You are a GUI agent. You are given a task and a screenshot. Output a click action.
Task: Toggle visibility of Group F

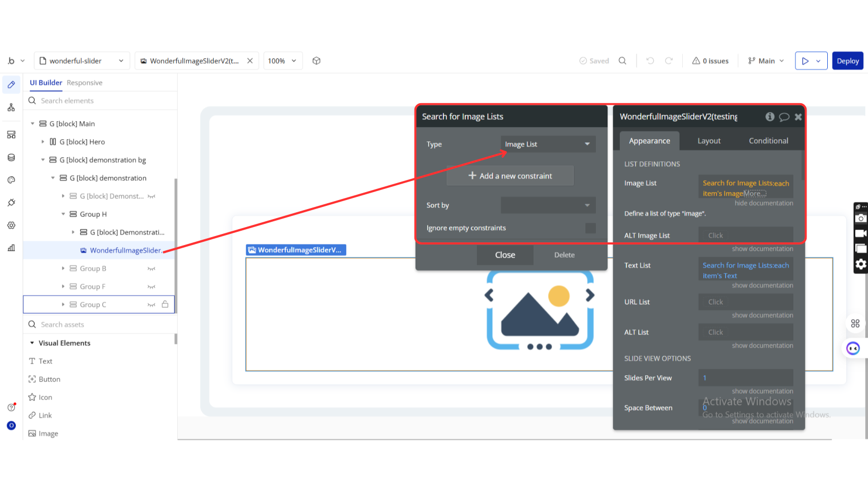tap(151, 287)
